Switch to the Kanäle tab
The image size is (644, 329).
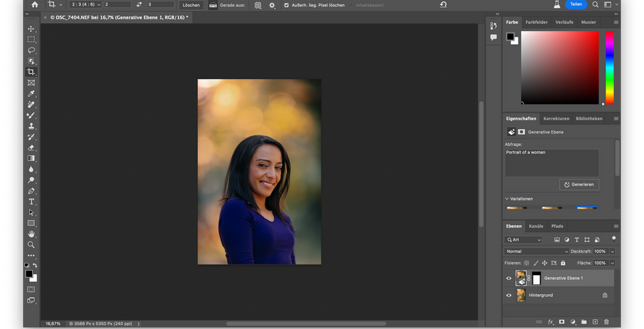(536, 226)
